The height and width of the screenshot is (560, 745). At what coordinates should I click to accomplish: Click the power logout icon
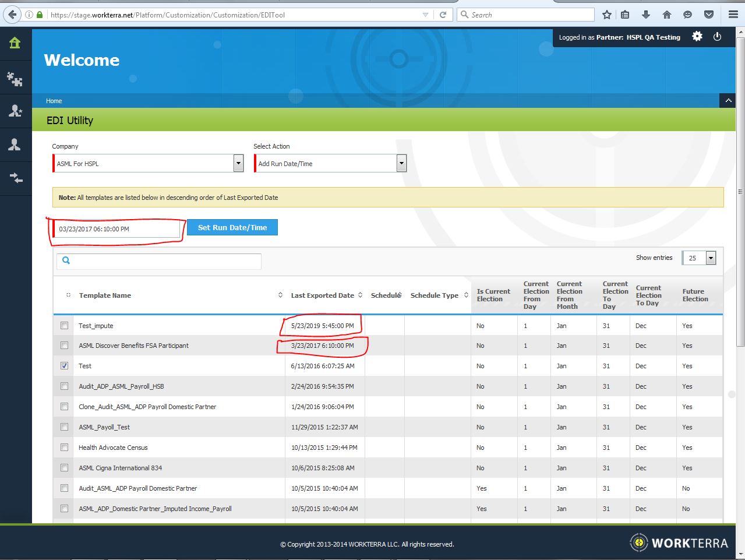(x=717, y=37)
